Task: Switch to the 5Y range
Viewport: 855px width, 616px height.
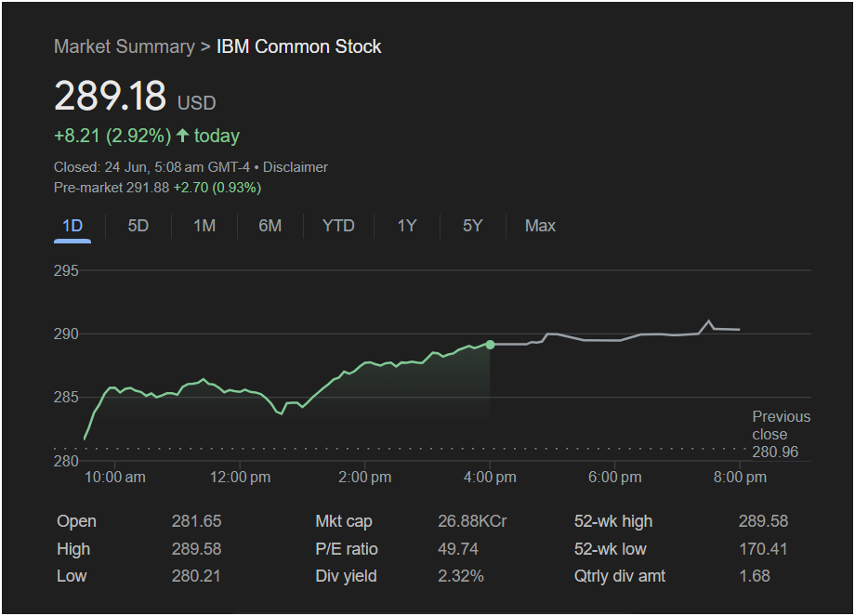Action: (x=473, y=226)
